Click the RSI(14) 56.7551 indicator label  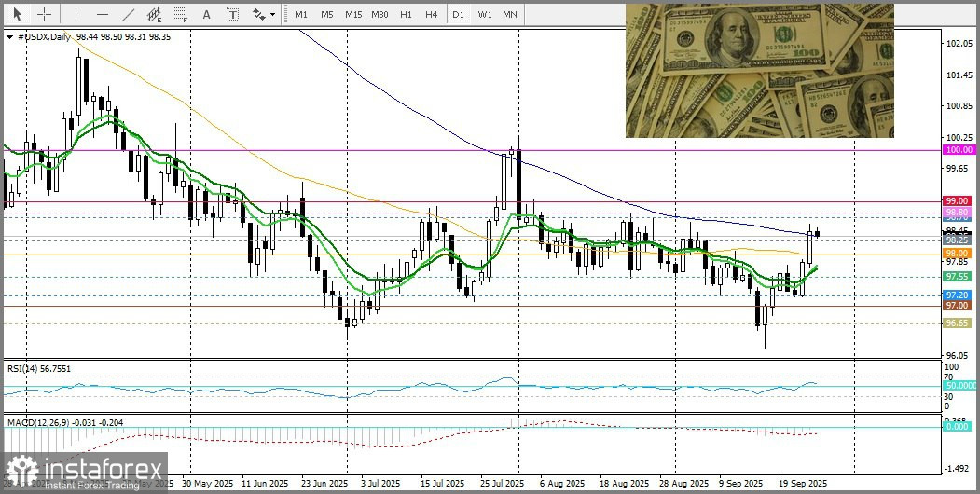[x=39, y=368]
